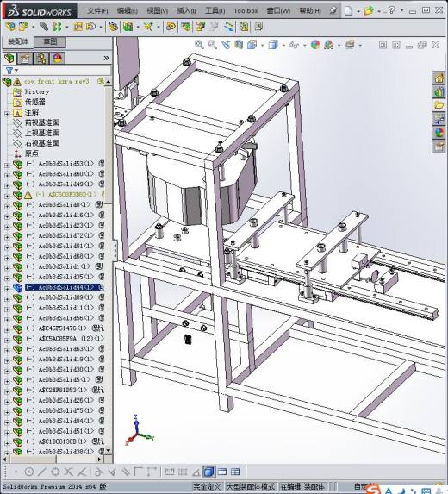
Task: Open the help question mark icon
Action: tap(391, 10)
